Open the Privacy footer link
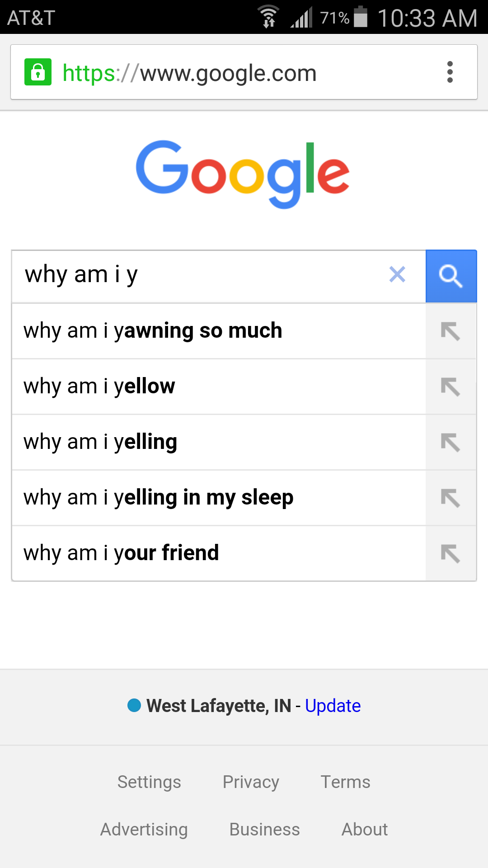The width and height of the screenshot is (488, 868). click(x=251, y=782)
